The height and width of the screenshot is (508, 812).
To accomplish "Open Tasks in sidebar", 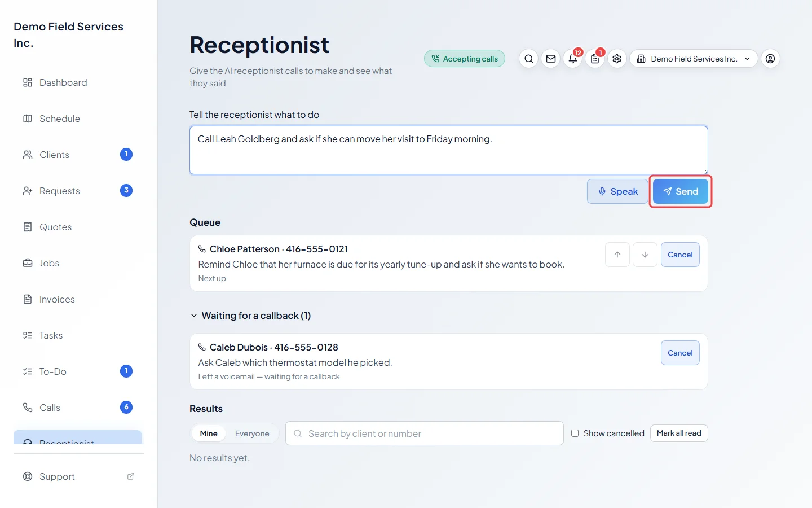I will (78, 335).
